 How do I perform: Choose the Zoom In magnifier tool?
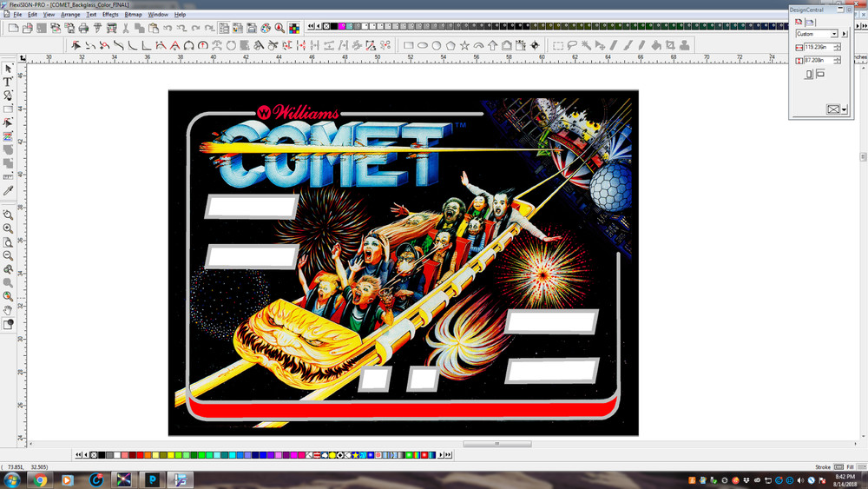8,228
